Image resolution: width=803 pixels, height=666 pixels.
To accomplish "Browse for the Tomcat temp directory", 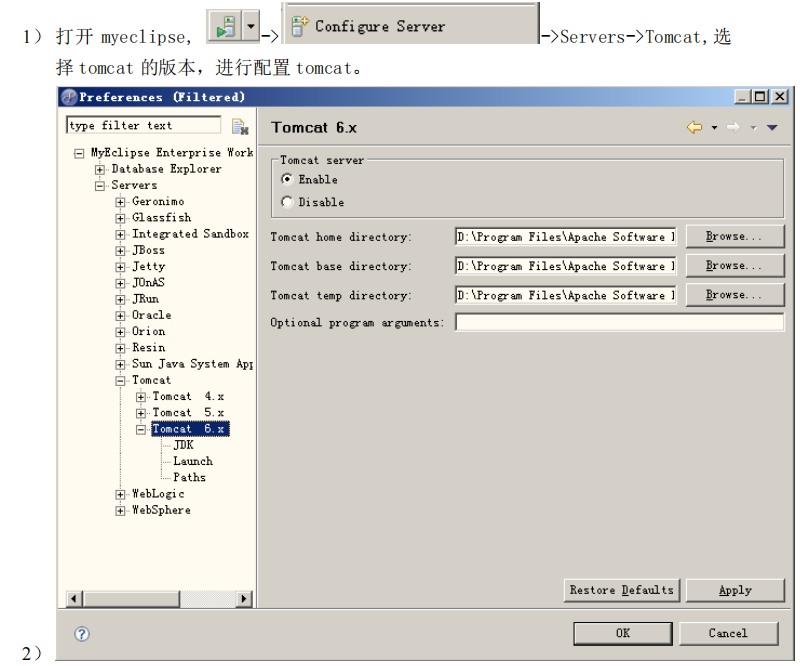I will click(x=734, y=295).
